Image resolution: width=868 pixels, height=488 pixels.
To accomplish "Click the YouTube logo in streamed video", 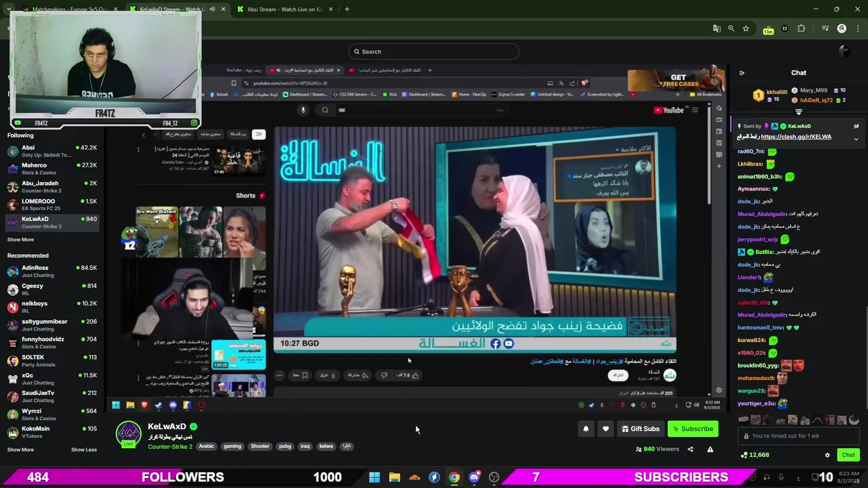I will [x=669, y=110].
